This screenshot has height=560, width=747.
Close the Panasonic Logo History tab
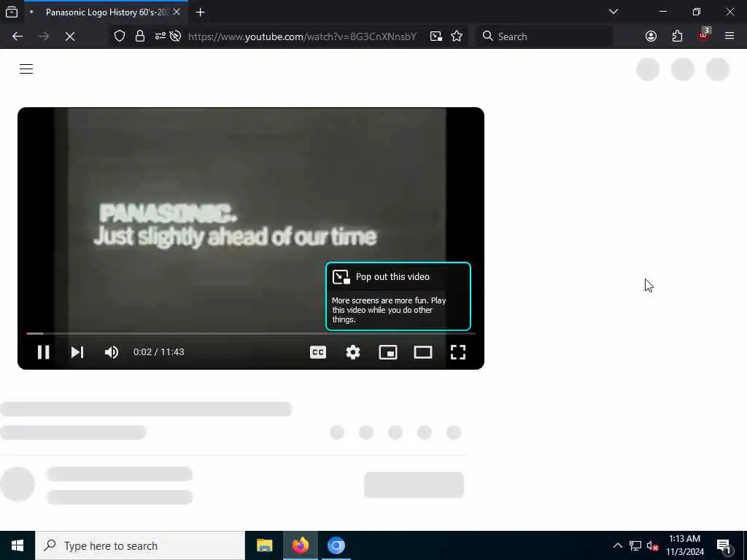[x=177, y=12]
